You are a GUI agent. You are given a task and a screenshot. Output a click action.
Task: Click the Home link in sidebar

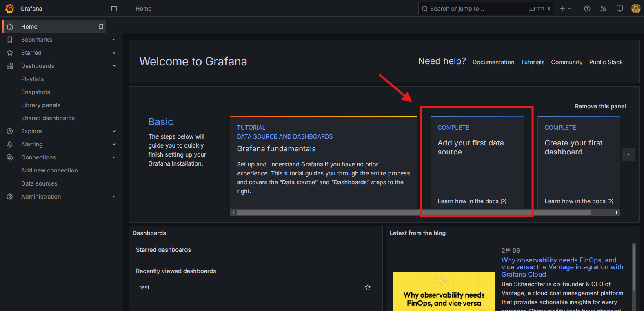point(29,27)
